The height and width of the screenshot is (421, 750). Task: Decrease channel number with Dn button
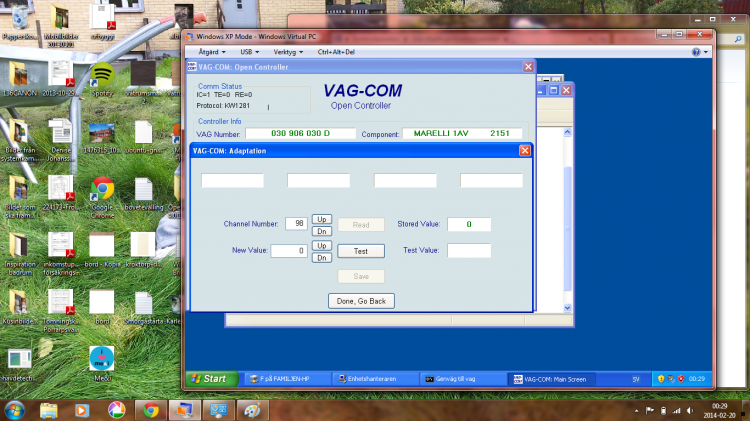(x=322, y=231)
